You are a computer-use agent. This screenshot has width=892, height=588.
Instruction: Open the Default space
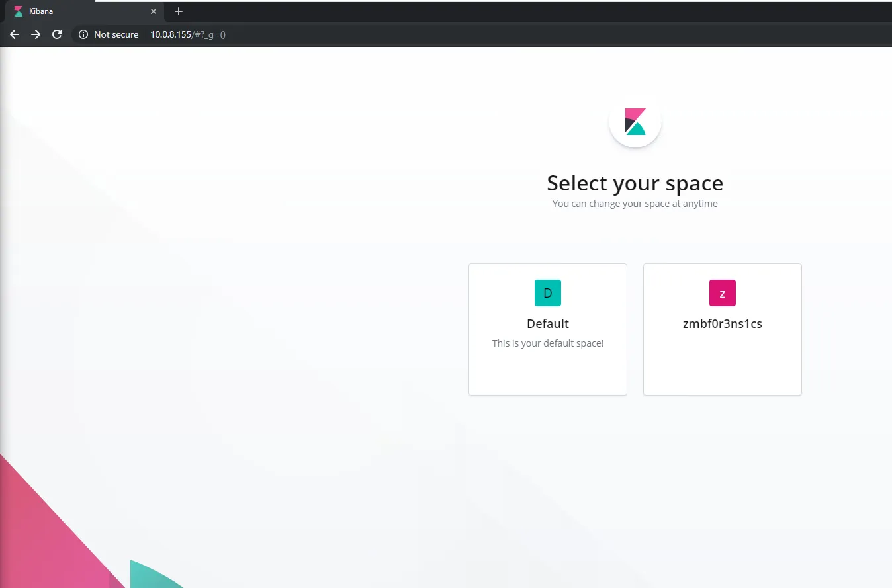point(547,329)
